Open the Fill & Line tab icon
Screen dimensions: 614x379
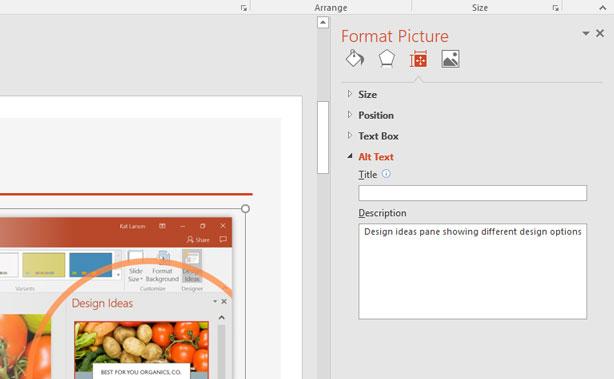pos(355,59)
